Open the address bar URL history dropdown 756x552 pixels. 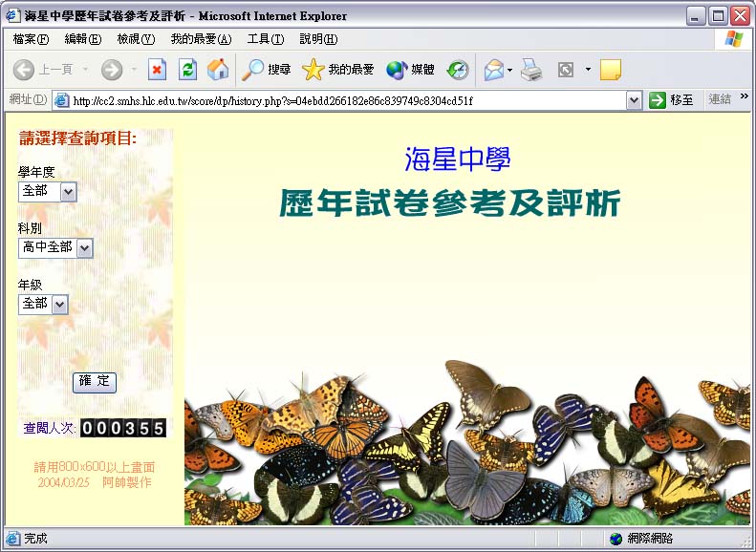634,100
